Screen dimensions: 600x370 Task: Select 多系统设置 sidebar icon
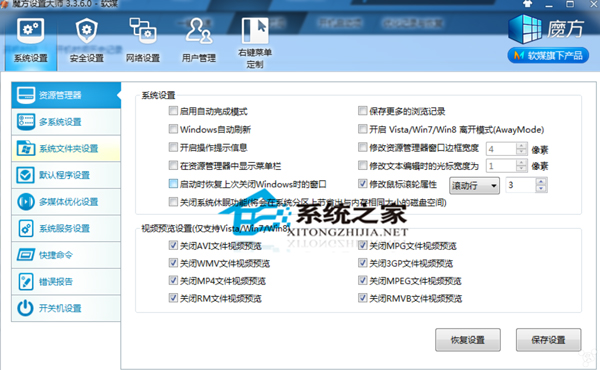(26, 122)
